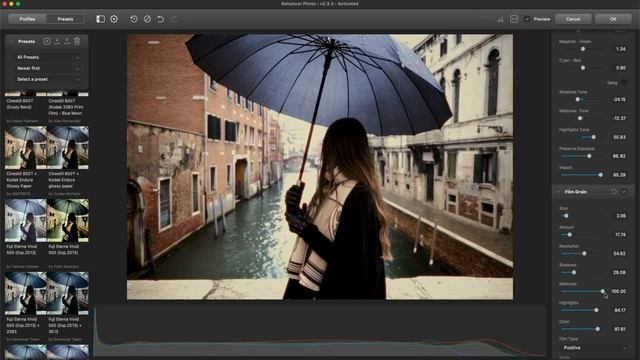The image size is (640, 360).
Task: Select CineStill 800T + Kodak Endura Glossy Paper left thumbnail
Action: tap(26, 148)
